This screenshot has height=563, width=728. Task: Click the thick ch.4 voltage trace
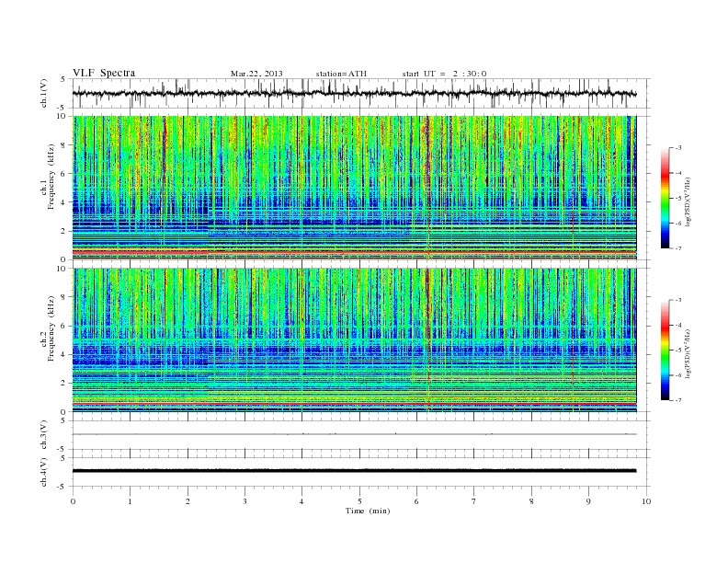pos(354,471)
